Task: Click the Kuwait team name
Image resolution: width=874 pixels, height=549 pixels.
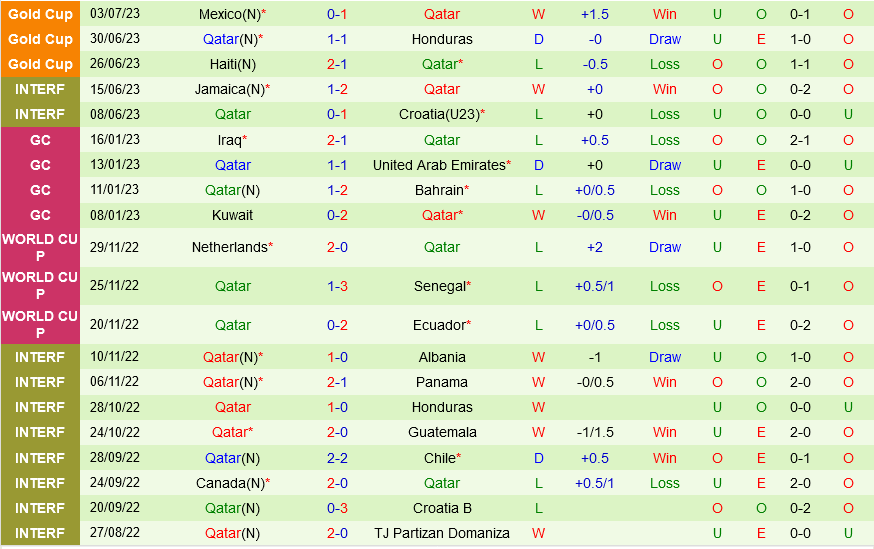Action: (x=232, y=215)
